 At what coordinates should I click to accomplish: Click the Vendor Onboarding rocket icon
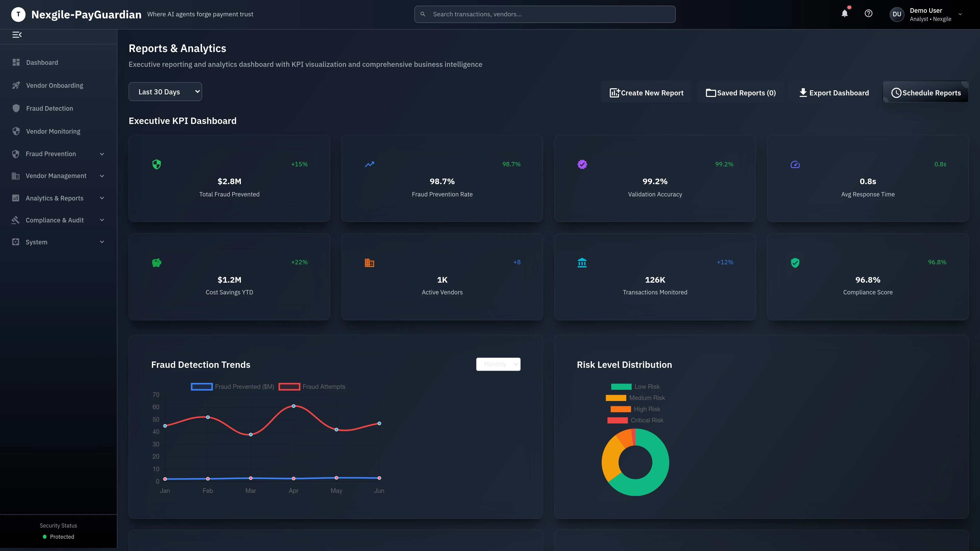(x=16, y=85)
